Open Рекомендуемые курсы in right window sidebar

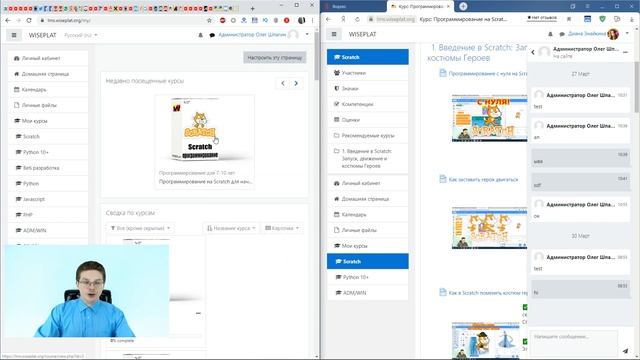tap(367, 135)
